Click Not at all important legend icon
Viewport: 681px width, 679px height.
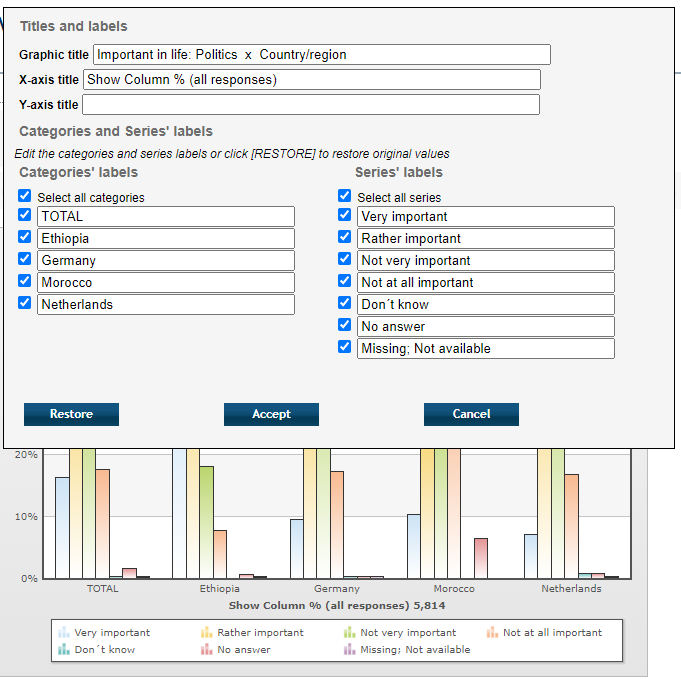coord(493,632)
